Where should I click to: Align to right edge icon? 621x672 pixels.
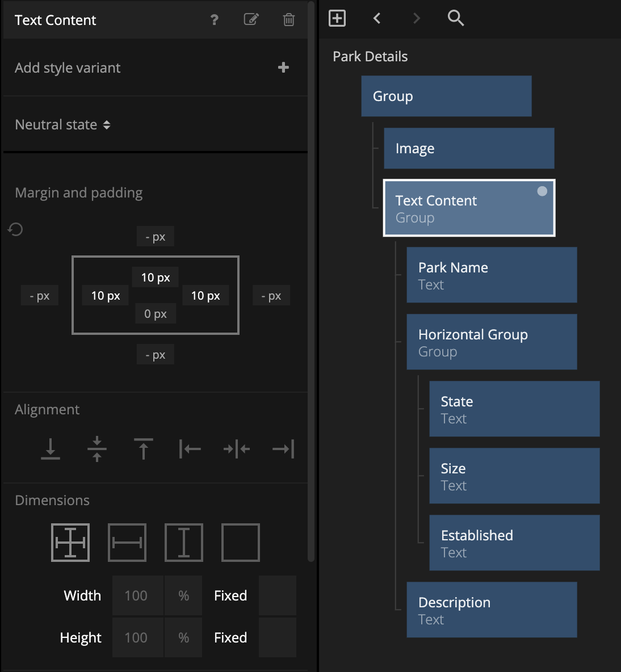(x=283, y=449)
